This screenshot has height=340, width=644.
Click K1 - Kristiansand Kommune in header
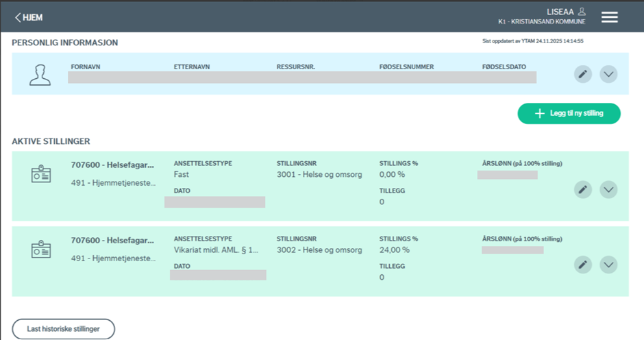point(541,22)
